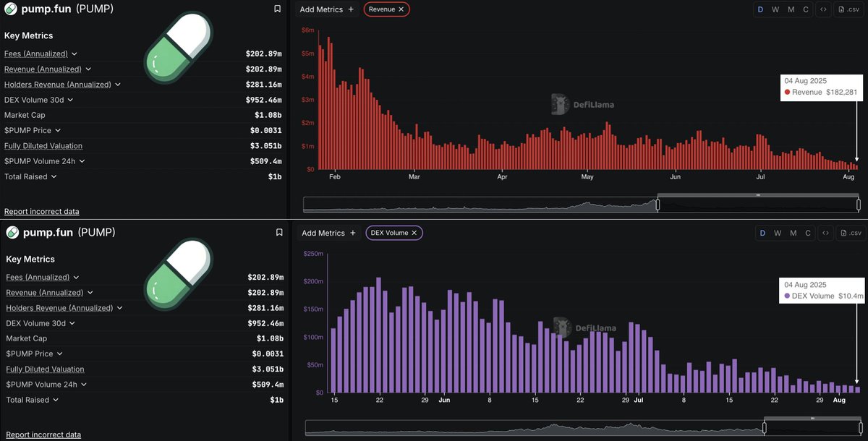Download the DEX Volume chart as .csv
Screen dimensions: 868x441
point(851,233)
